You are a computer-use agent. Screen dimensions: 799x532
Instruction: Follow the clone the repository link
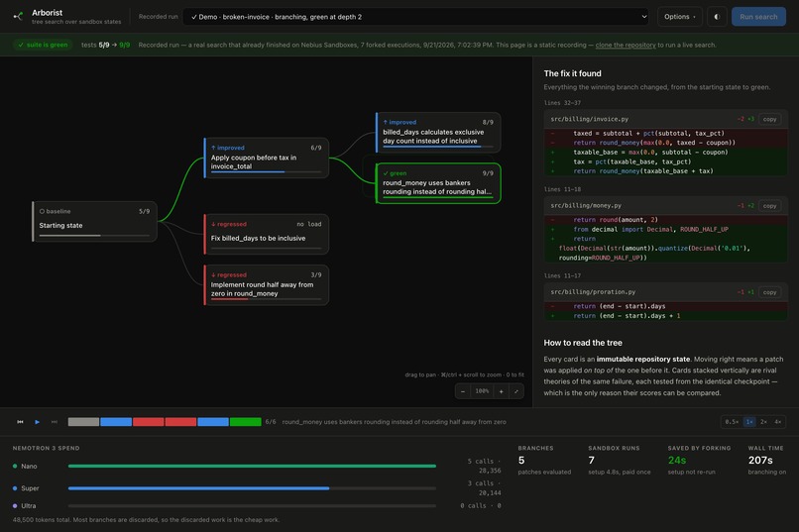point(626,45)
